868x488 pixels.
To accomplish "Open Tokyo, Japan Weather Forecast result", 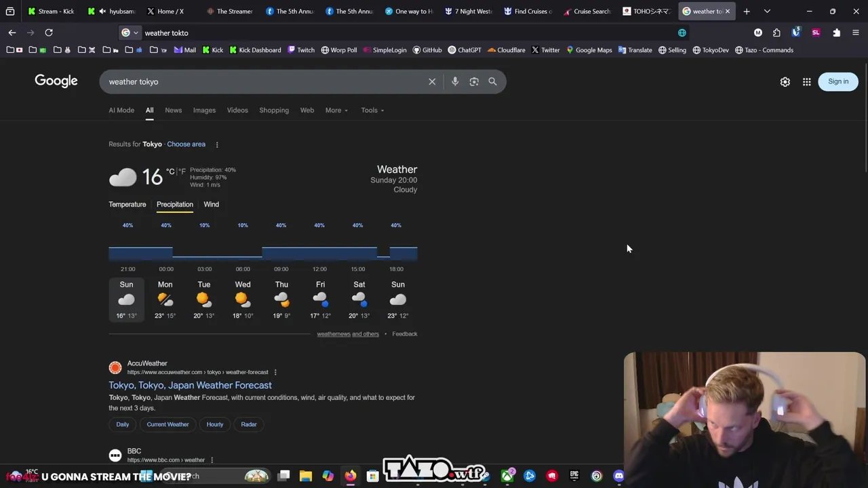I will click(190, 385).
